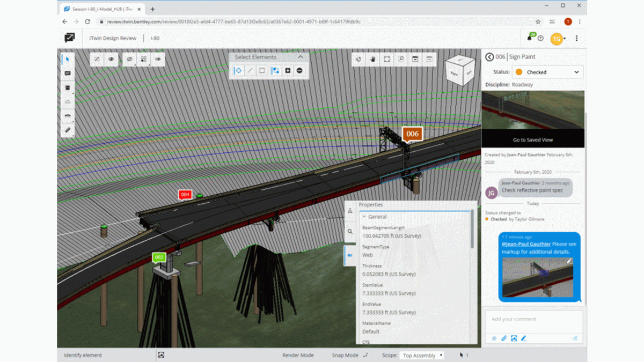This screenshot has height=362, width=644.
Task: Open the search tab beside Properties panel
Action: click(350, 232)
